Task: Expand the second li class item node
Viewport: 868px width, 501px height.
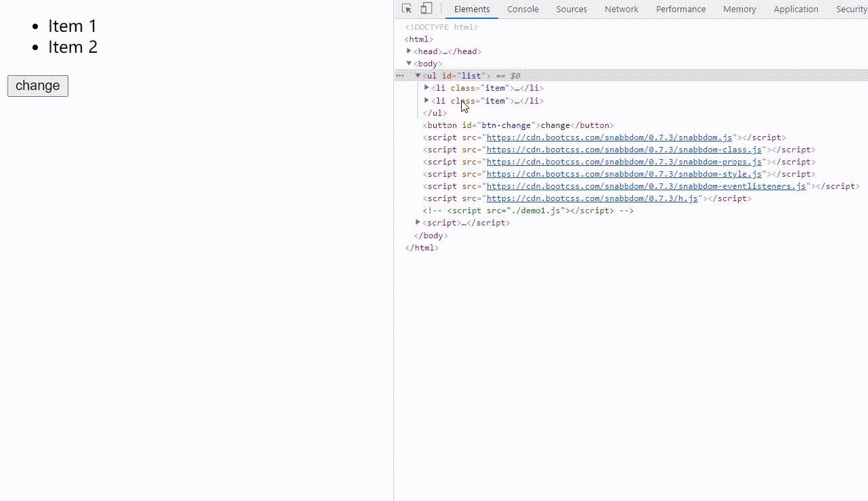Action: (427, 100)
